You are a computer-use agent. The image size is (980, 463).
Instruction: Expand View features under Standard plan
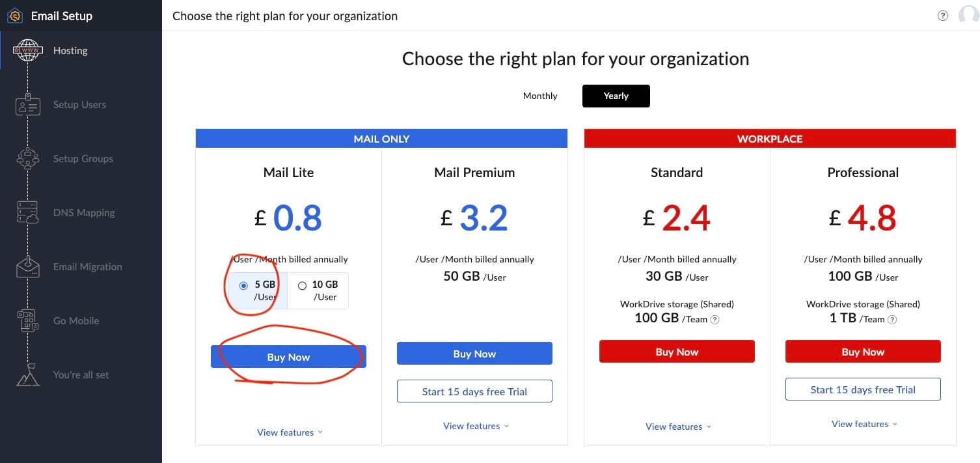click(x=678, y=427)
